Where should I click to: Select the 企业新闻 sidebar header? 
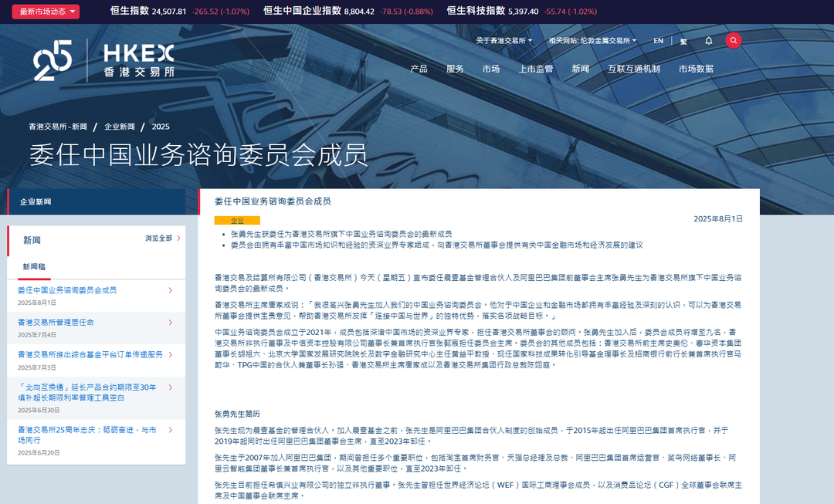pos(97,201)
